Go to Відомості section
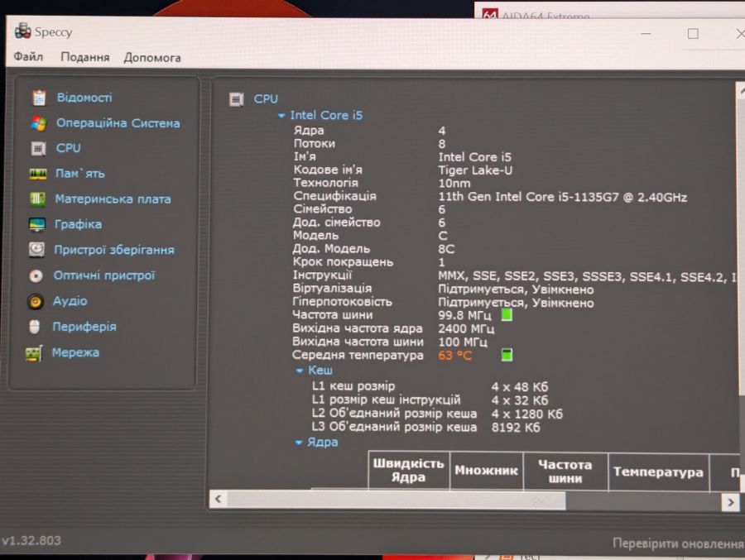745x560 pixels. pos(84,98)
